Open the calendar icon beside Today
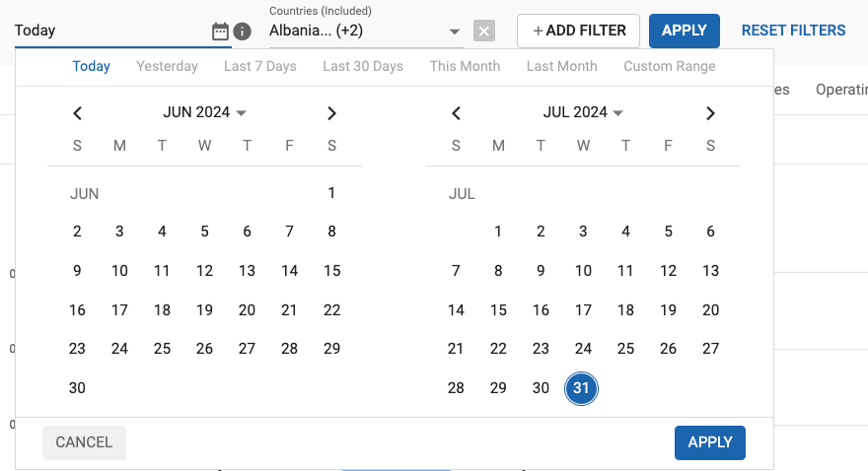This screenshot has width=868, height=471. click(220, 32)
